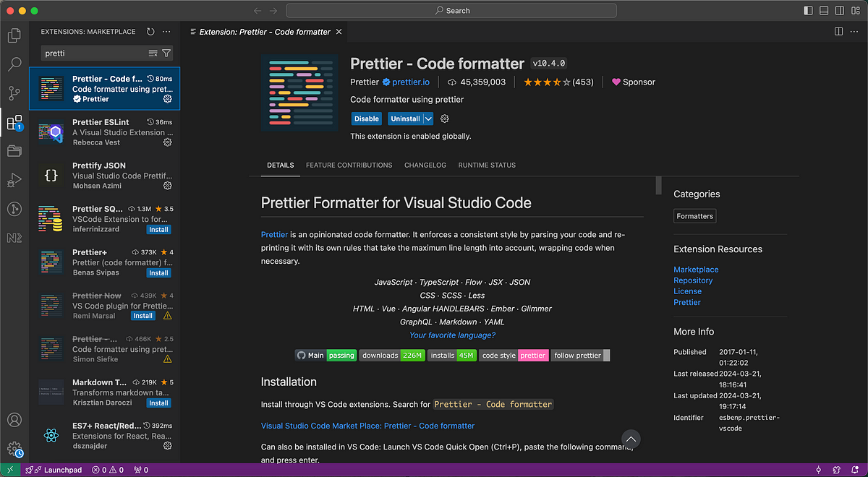Open the Accounts menu icon
Image resolution: width=868 pixels, height=477 pixels.
coord(14,420)
